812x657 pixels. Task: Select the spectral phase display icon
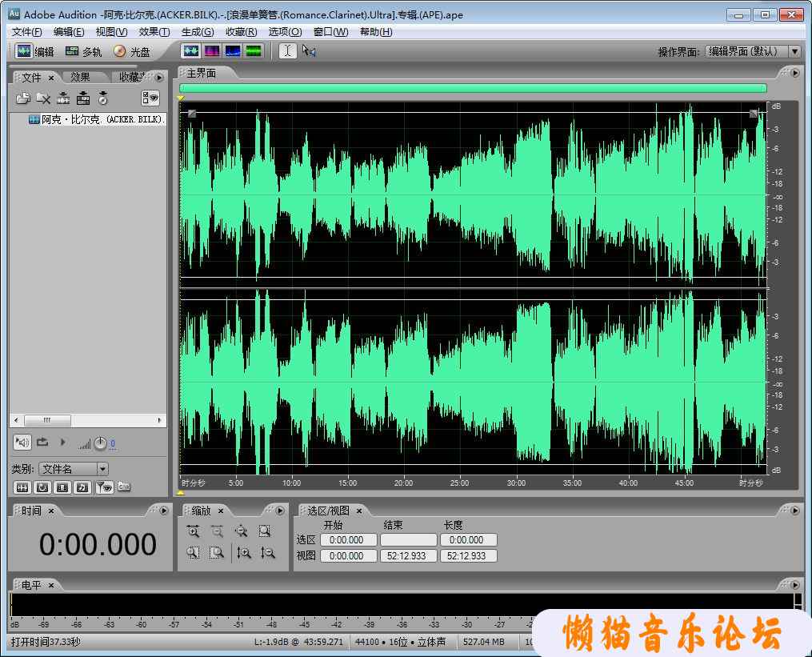254,50
